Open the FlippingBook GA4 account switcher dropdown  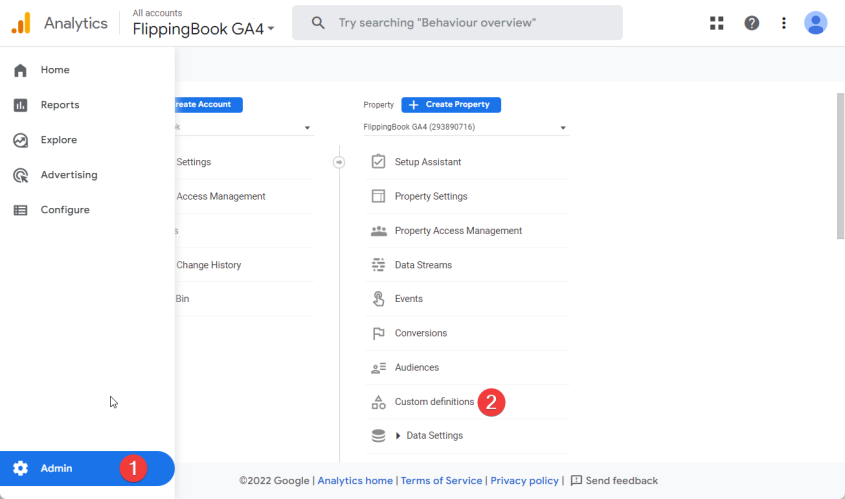pos(204,29)
